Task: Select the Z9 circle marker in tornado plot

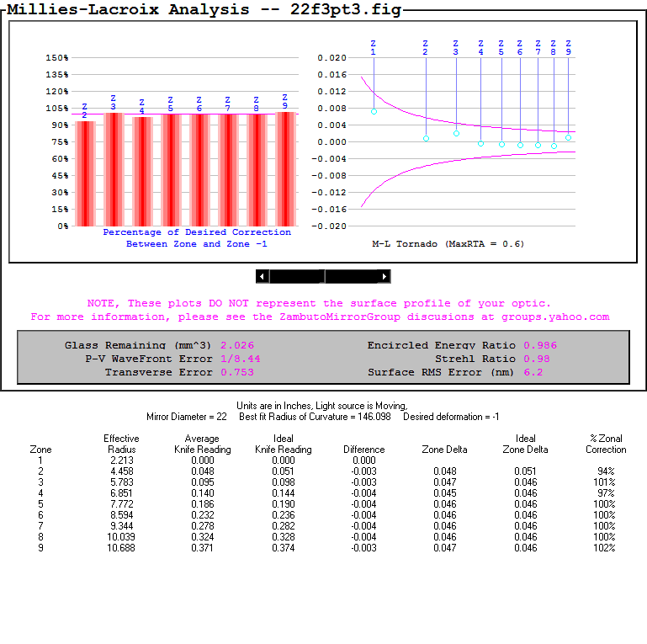Action: point(569,137)
